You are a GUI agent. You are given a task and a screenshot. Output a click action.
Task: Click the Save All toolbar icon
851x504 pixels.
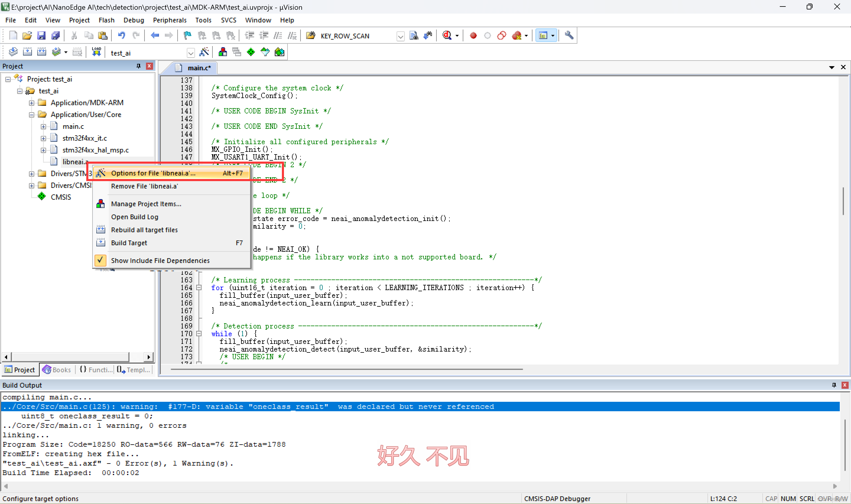(55, 35)
